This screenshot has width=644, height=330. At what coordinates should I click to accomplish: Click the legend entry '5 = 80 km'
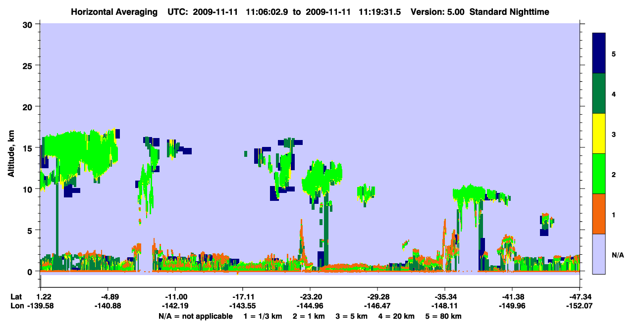(444, 316)
